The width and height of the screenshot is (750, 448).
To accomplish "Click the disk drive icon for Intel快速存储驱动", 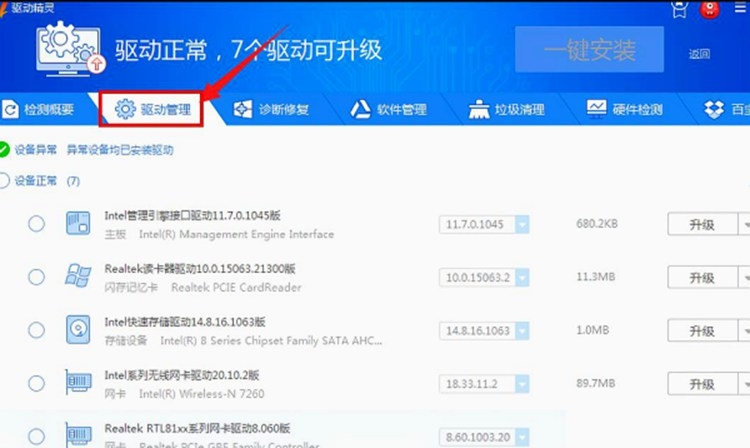I will [x=78, y=329].
